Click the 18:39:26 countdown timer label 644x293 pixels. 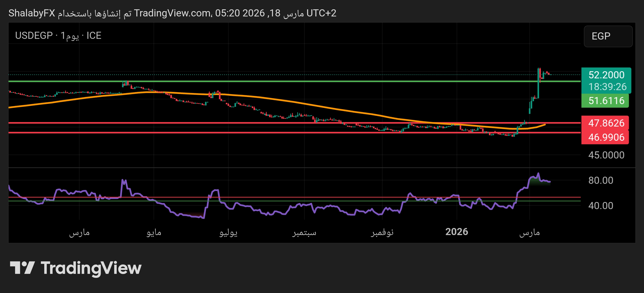[x=607, y=87]
